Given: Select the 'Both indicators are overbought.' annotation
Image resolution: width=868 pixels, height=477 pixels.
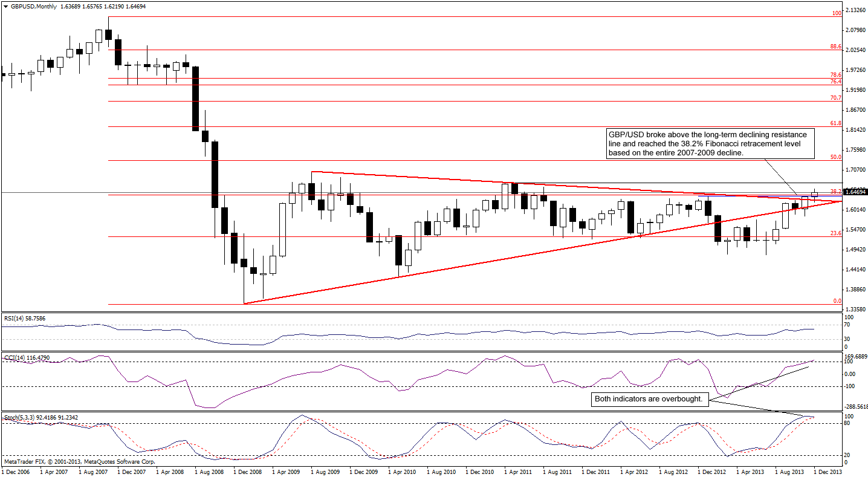Looking at the screenshot, I should (x=649, y=399).
